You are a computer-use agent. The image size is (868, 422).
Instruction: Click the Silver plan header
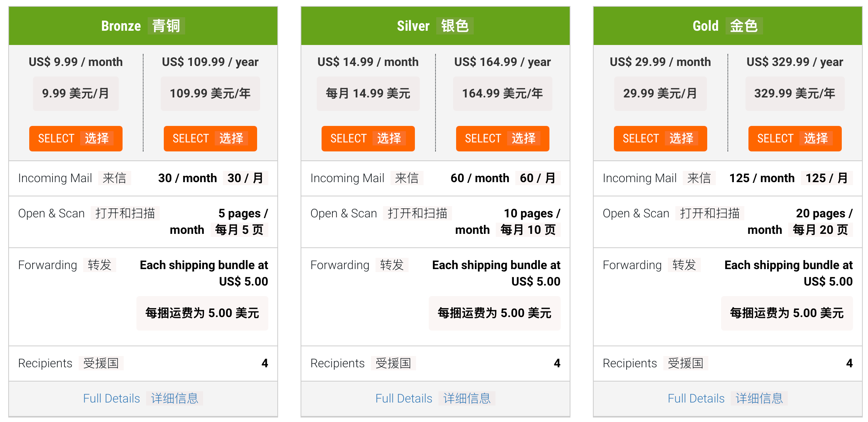435,26
